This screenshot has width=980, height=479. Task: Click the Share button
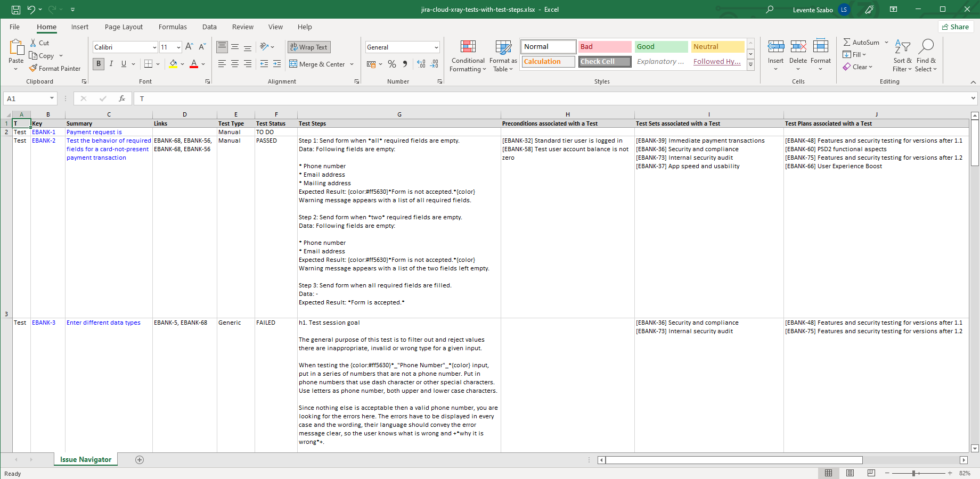(x=956, y=27)
